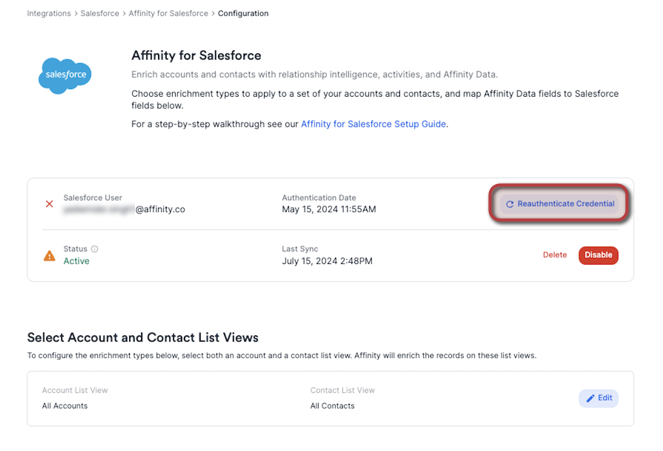The height and width of the screenshot is (451, 663).
Task: Open the Affinity for Salesforce Setup Guide link
Action: click(374, 125)
